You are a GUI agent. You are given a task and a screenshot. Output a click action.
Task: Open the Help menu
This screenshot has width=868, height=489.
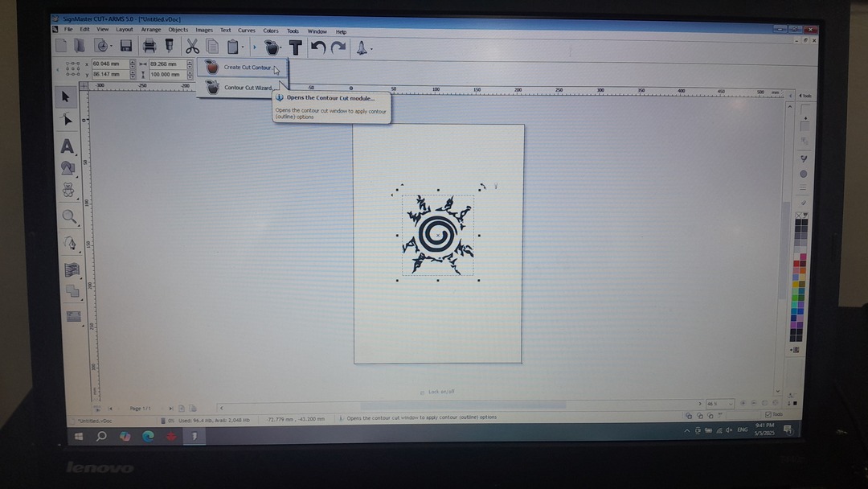tap(341, 31)
